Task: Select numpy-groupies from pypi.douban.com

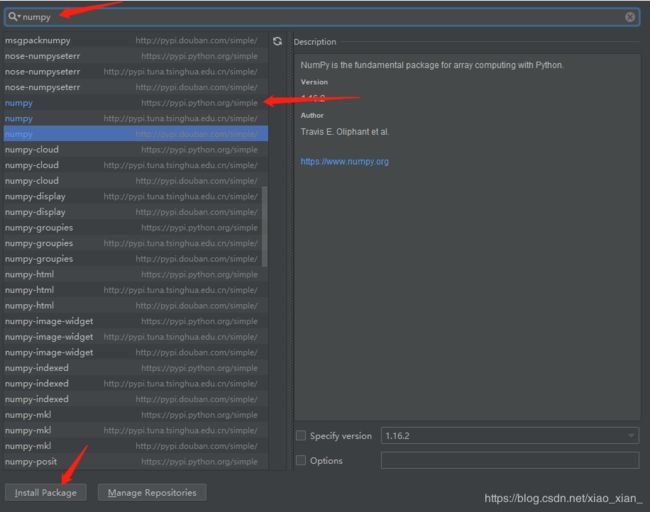Action: [x=136, y=259]
